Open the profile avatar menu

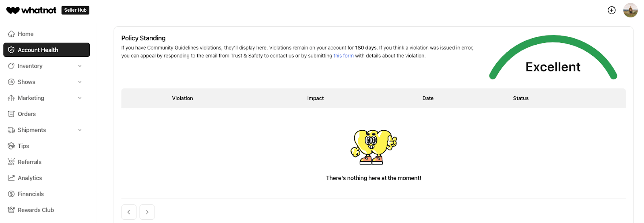(630, 10)
